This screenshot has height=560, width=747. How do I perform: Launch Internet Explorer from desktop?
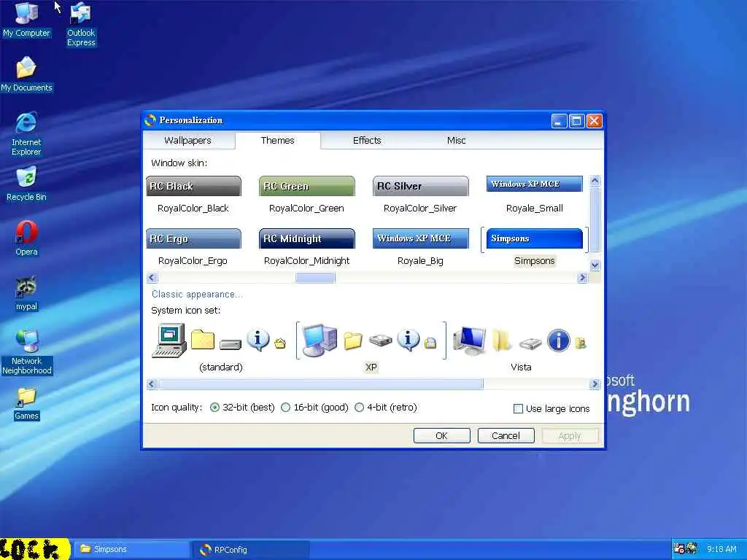[26, 134]
